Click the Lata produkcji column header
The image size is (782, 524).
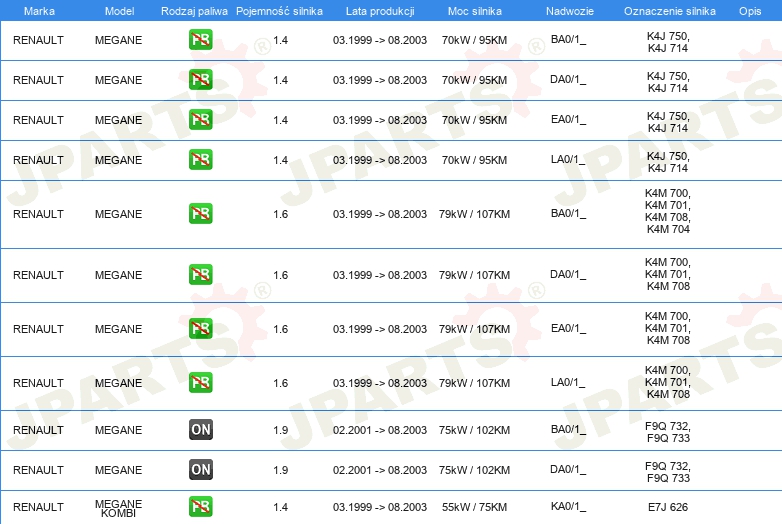pos(380,11)
